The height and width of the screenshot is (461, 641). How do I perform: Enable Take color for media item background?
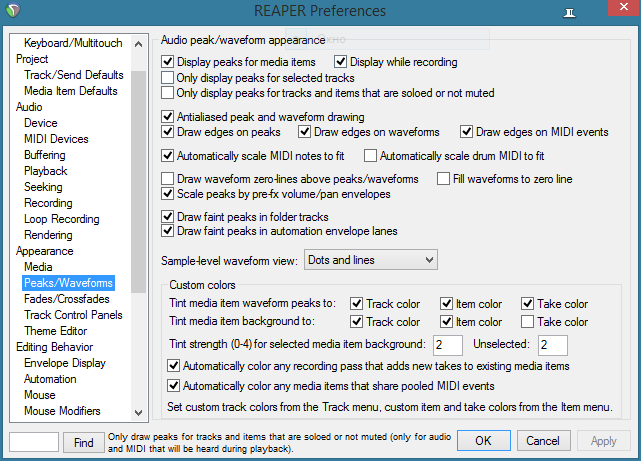click(x=528, y=322)
